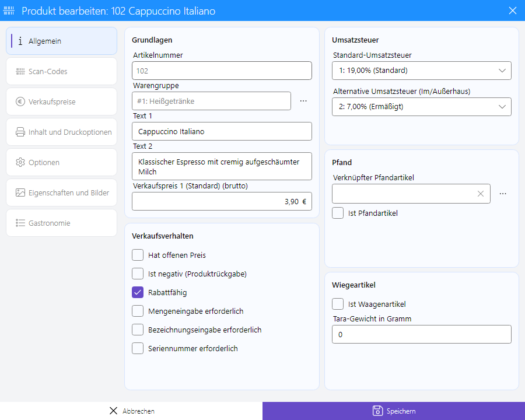525x420 pixels.
Task: Click the coin icon beside Verkaufspreise
Action: pos(20,101)
